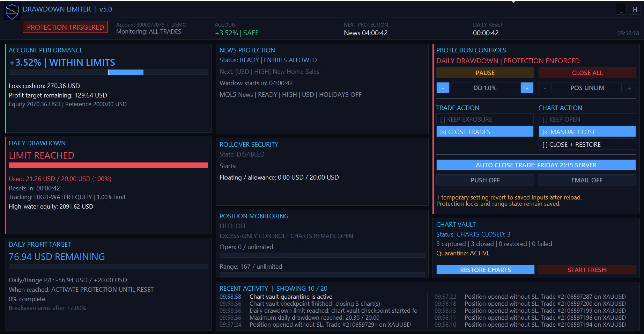Click the DD 1.0% value field
The image size is (644, 334).
coord(485,88)
